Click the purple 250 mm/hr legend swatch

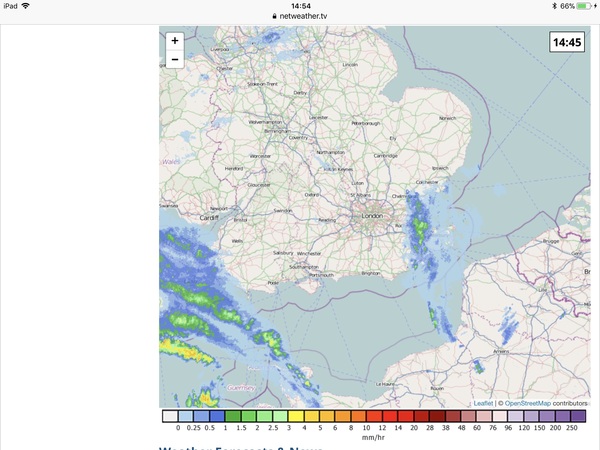577,416
